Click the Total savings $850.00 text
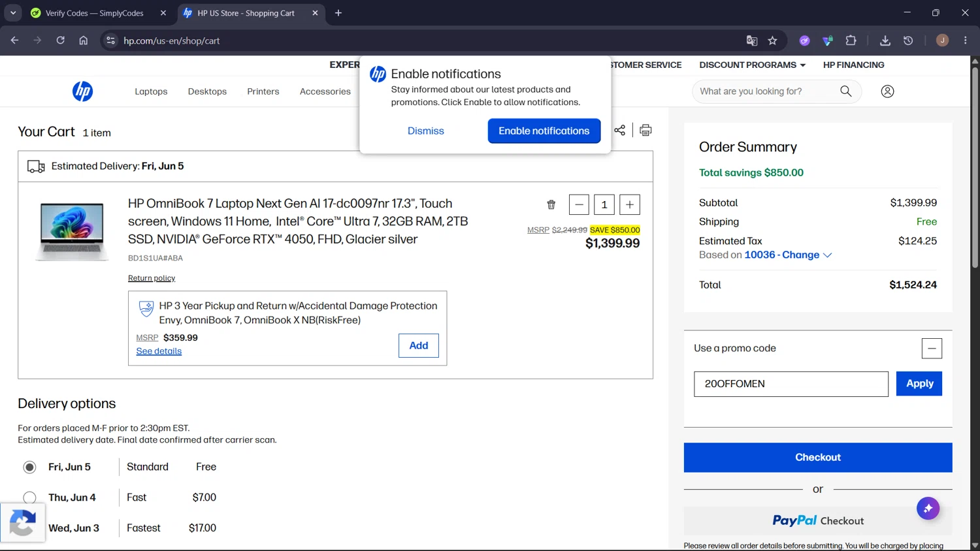This screenshot has width=980, height=551. [751, 173]
